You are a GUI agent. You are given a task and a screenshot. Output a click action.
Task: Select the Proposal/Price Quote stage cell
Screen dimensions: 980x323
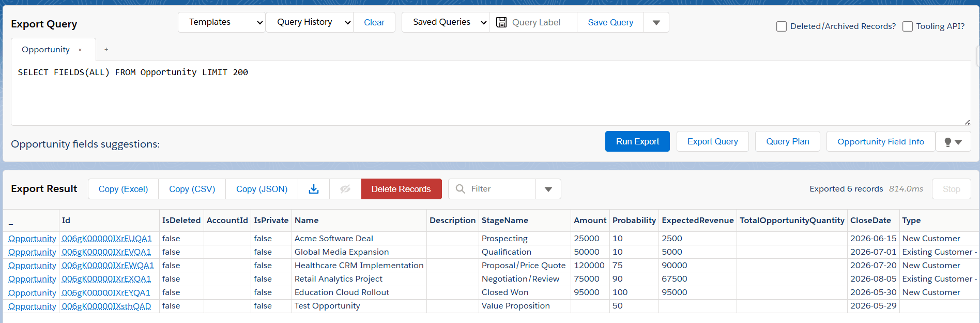pyautogui.click(x=525, y=266)
